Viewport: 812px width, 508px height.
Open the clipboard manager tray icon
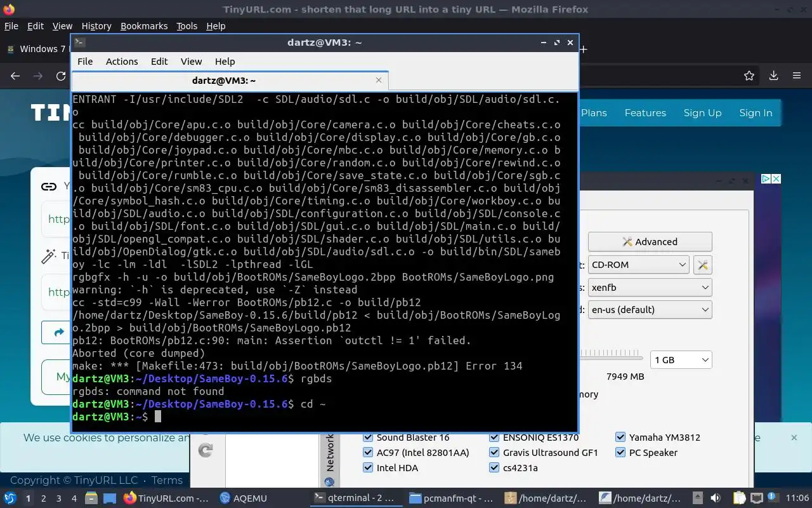coord(739,498)
